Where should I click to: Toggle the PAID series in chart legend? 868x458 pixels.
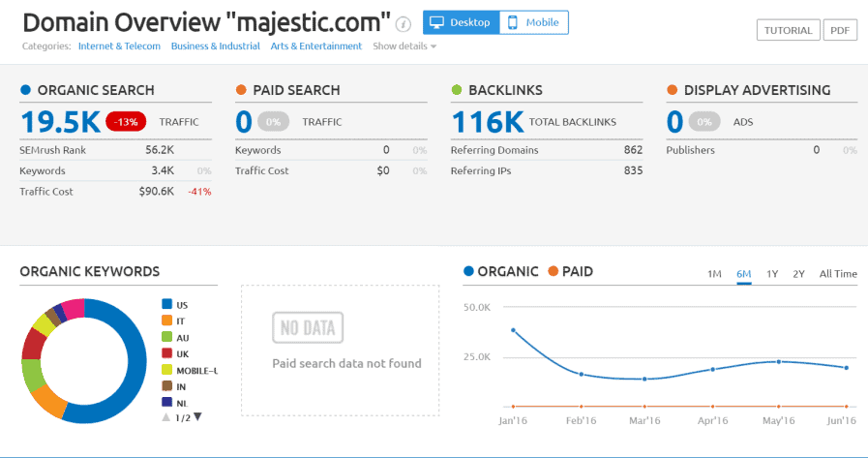(x=570, y=271)
